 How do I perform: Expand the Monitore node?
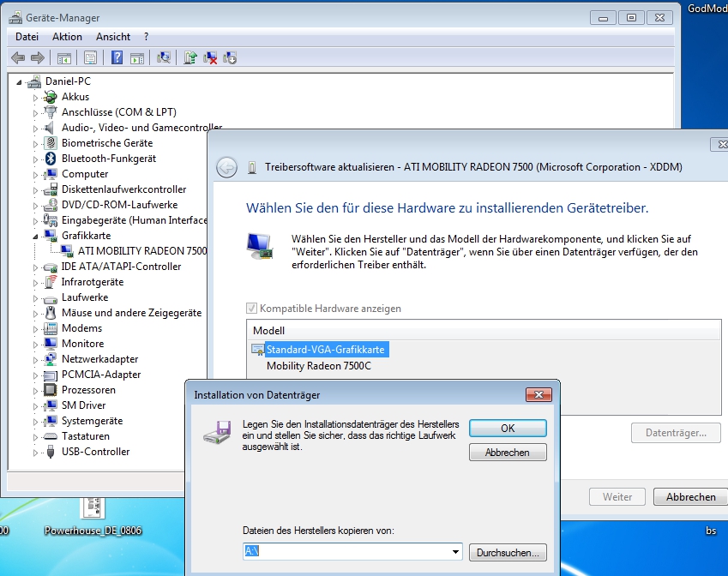pyautogui.click(x=35, y=345)
